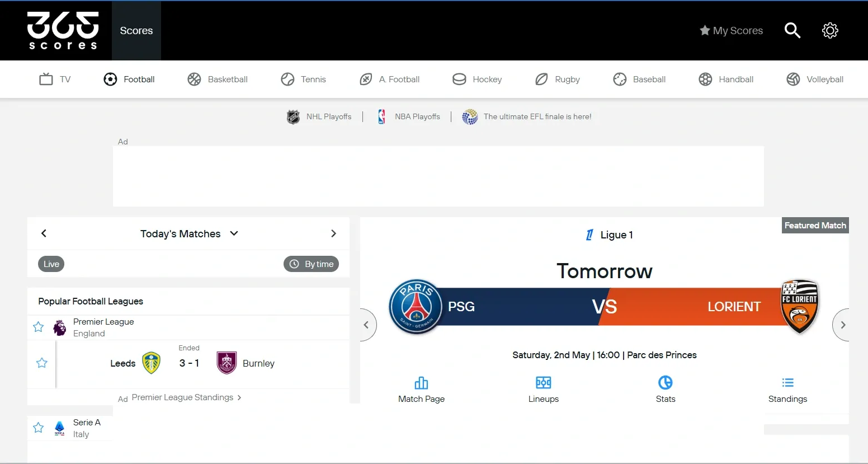
Task: Click the Premier League lion logo
Action: pyautogui.click(x=59, y=327)
